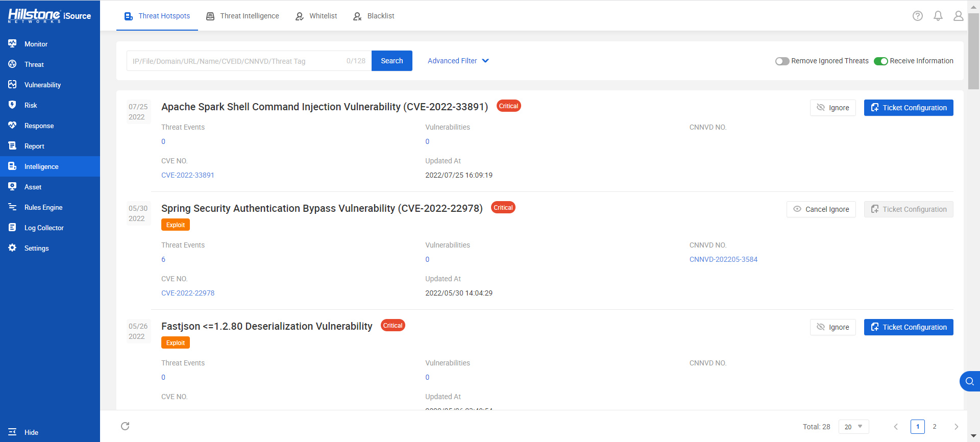980x442 pixels.
Task: Go to previous page arrow
Action: (896, 427)
